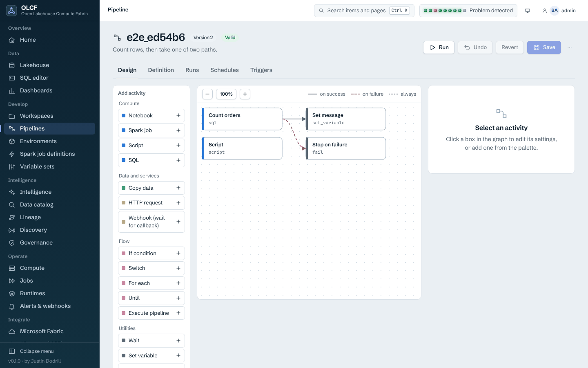The height and width of the screenshot is (368, 588).
Task: Open Alerts & webhooks
Action: click(x=49, y=306)
